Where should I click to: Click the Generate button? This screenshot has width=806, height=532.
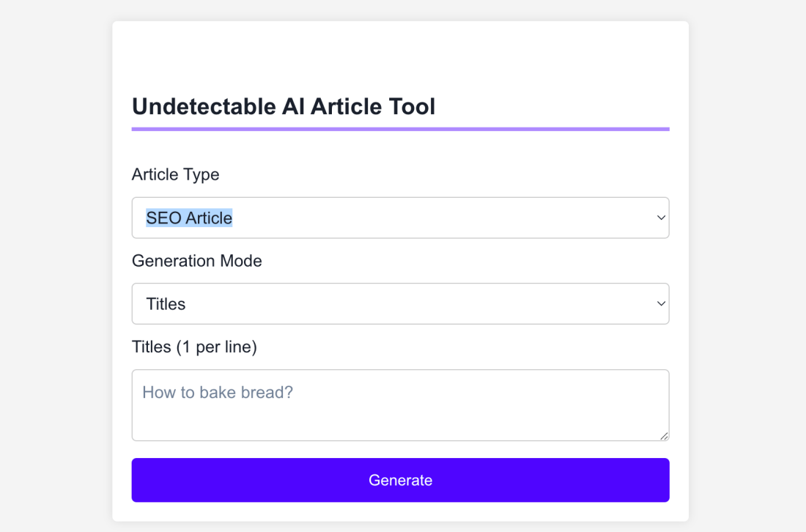click(x=400, y=480)
